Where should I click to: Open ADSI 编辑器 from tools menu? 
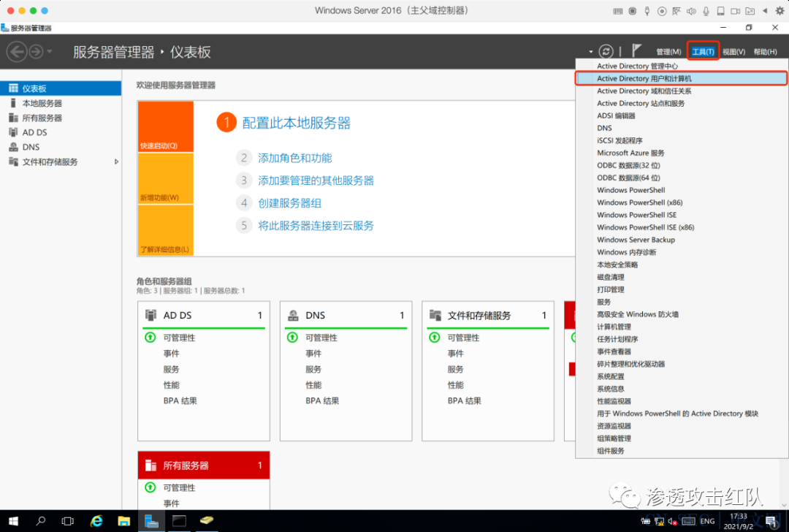682,115
